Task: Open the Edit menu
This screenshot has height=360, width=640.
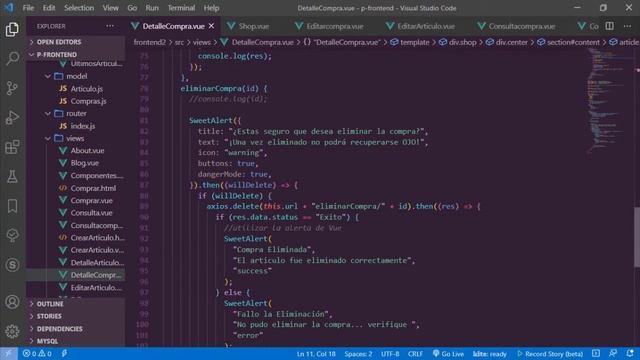Action: pyautogui.click(x=49, y=8)
